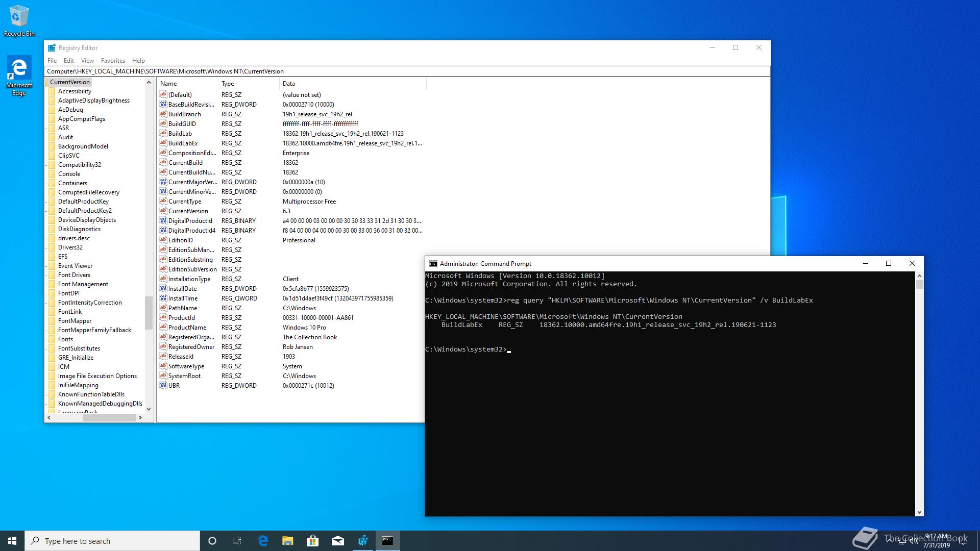Sort values by the Name column header
This screenshot has width=980, height=551.
coord(187,84)
